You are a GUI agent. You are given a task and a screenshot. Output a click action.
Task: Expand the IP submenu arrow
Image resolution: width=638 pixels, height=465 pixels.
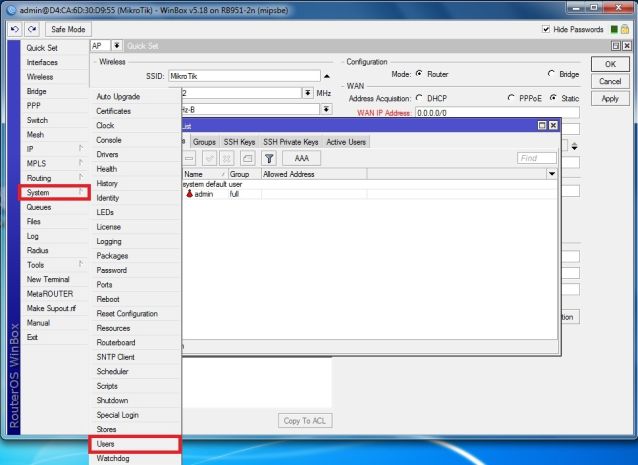click(x=81, y=148)
